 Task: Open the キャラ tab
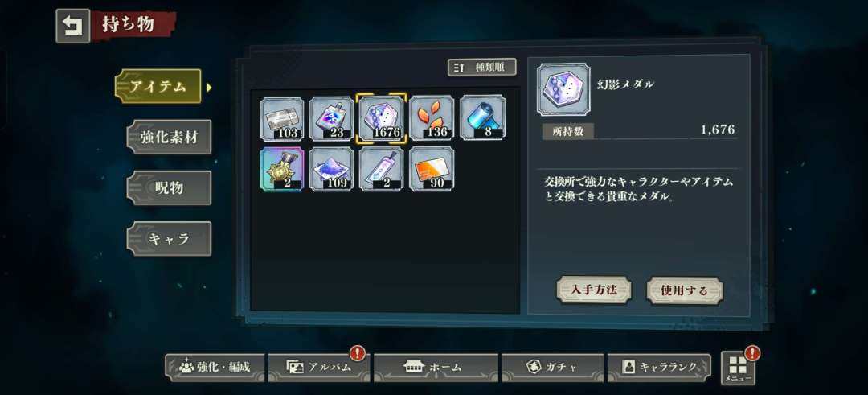[169, 239]
